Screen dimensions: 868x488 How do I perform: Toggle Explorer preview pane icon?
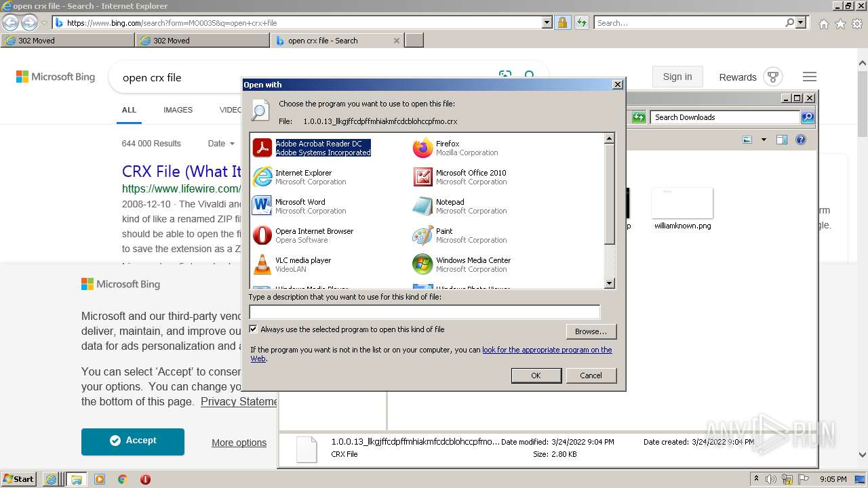pyautogui.click(x=782, y=140)
